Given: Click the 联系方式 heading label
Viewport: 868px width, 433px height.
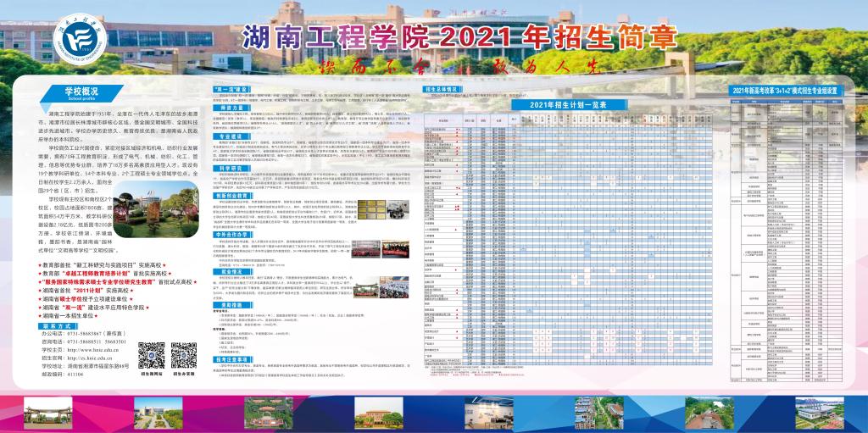Looking at the screenshot, I should tap(59, 325).
